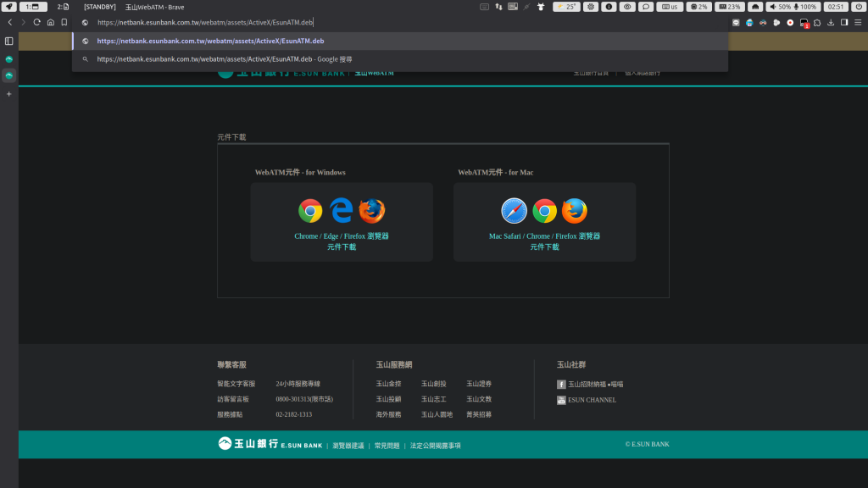
Task: Switch to workspace 1 in the top bar
Action: (33, 7)
